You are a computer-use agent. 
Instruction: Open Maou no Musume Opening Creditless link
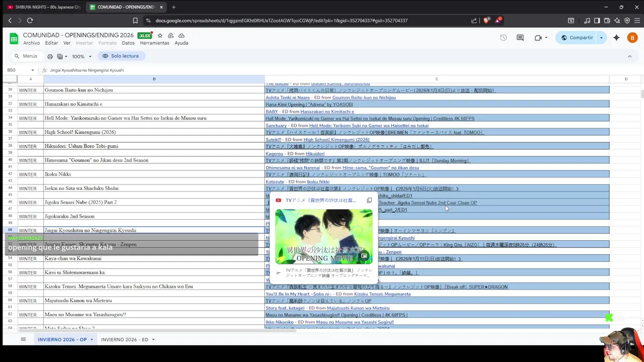(336, 315)
